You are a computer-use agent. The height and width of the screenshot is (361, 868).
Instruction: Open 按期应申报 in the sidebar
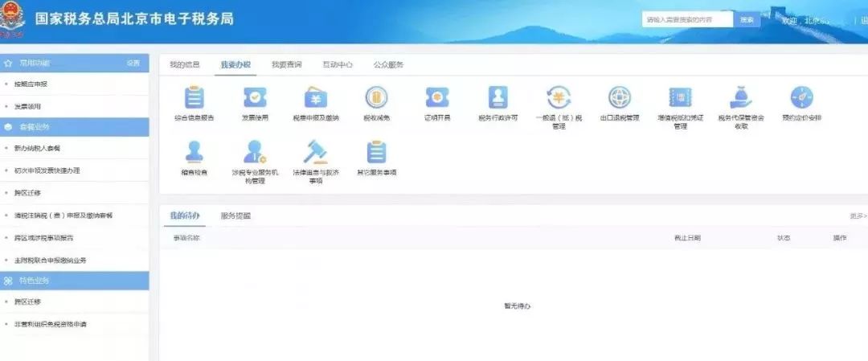pyautogui.click(x=31, y=84)
